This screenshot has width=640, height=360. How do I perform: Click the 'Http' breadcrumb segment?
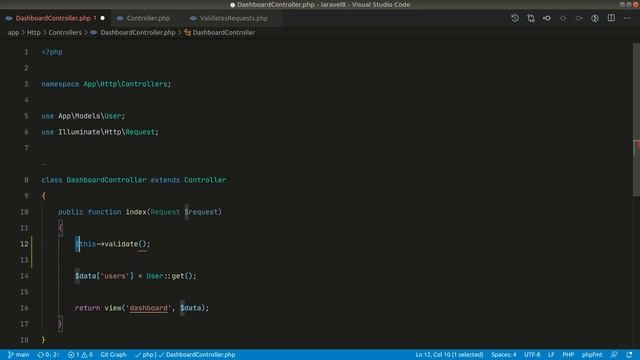coord(33,32)
